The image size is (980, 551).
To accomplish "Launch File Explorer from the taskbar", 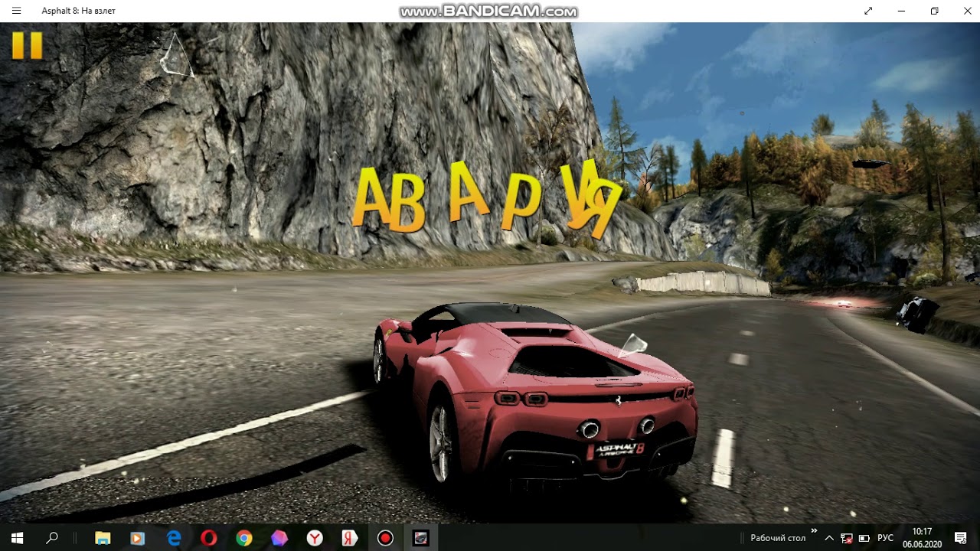I will point(103,538).
